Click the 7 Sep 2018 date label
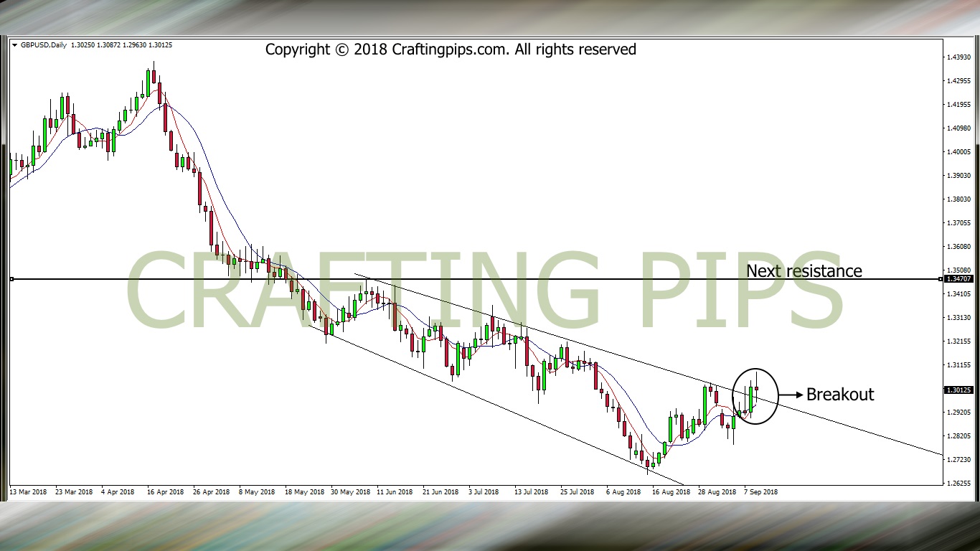The width and height of the screenshot is (980, 551). click(760, 492)
